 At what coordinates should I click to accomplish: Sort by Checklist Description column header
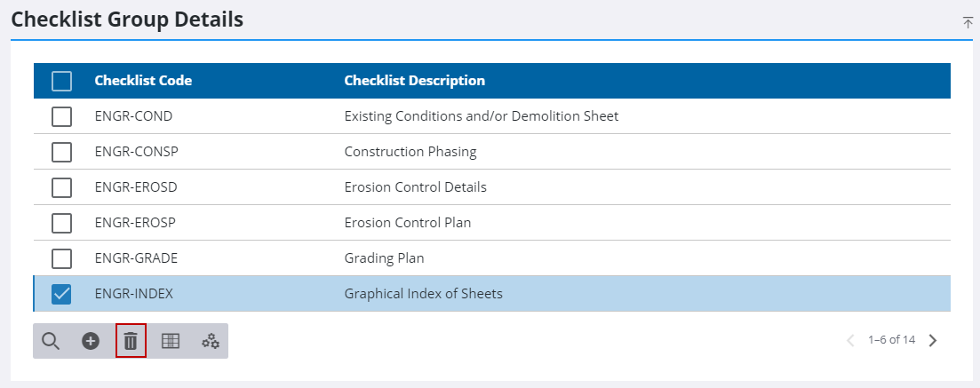click(414, 81)
